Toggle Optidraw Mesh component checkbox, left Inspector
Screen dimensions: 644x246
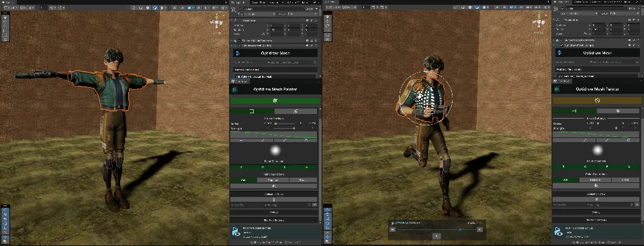[x=240, y=46]
